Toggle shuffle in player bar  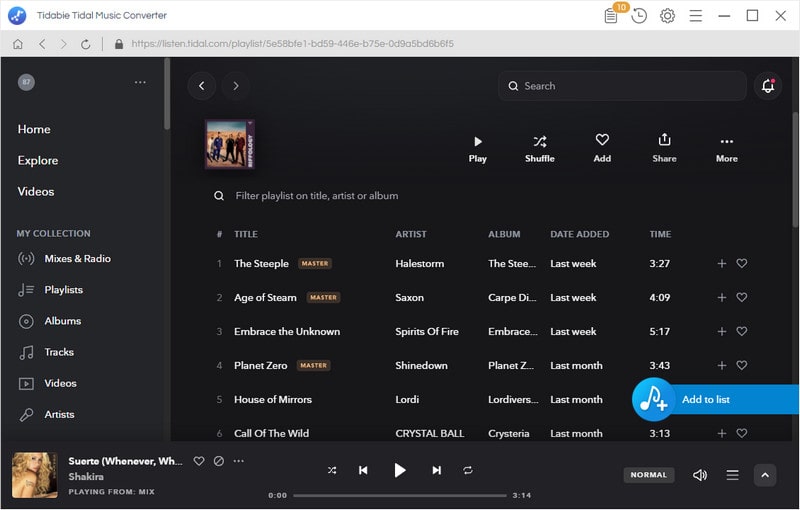point(332,470)
